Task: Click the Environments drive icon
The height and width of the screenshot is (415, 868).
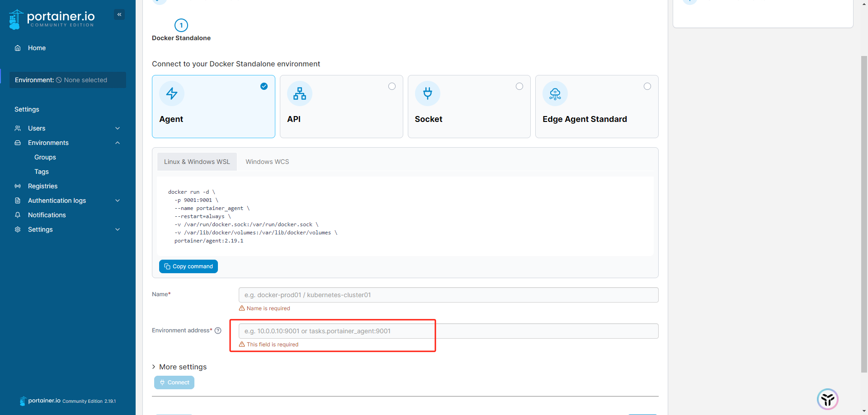Action: click(18, 143)
